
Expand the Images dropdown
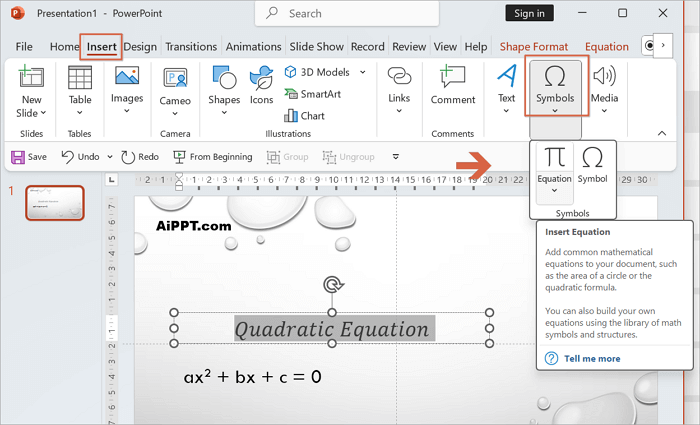coord(127,111)
